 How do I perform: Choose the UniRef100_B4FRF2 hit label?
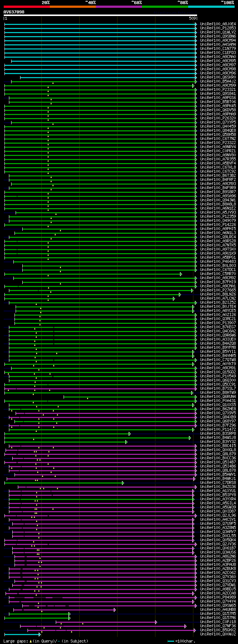(x=218, y=180)
